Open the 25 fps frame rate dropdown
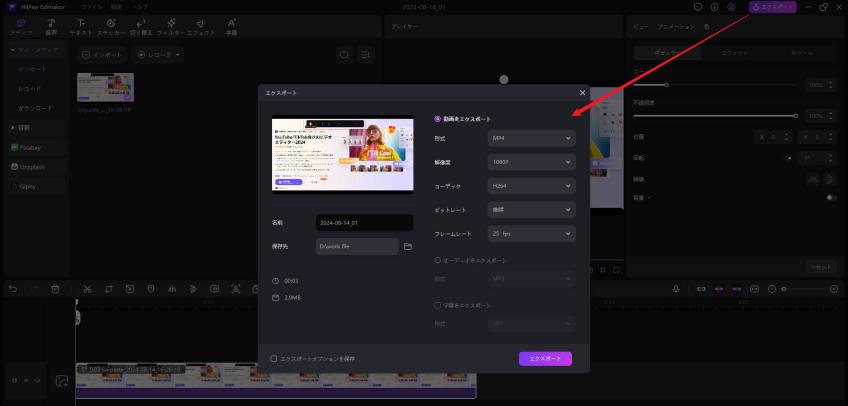Screen dimensions: 848x406 tap(532, 234)
